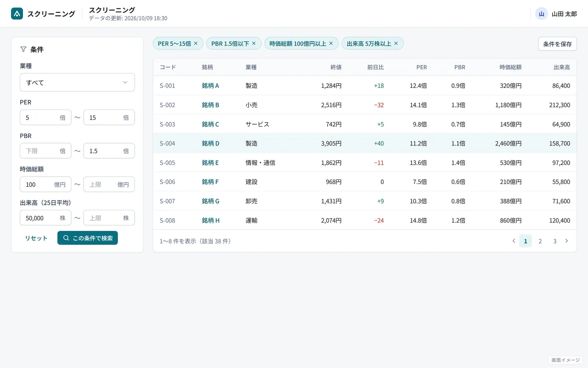
Task: Click the PER column header
Action: pos(422,67)
